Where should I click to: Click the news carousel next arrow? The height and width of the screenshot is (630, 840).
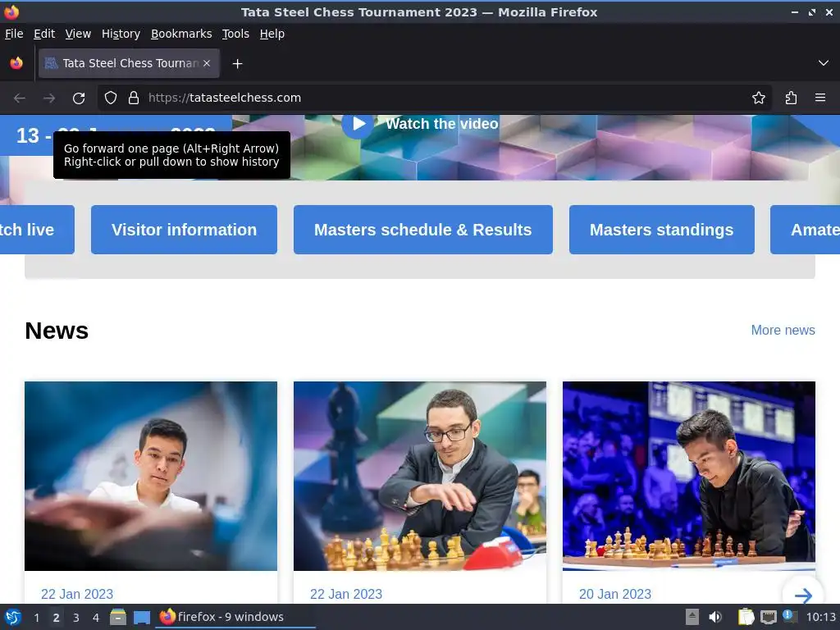pyautogui.click(x=802, y=595)
